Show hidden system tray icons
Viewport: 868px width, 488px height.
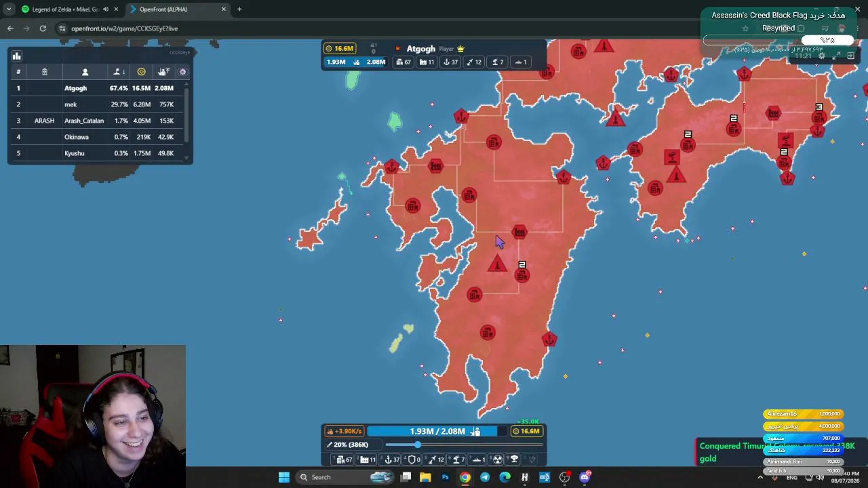point(760,477)
